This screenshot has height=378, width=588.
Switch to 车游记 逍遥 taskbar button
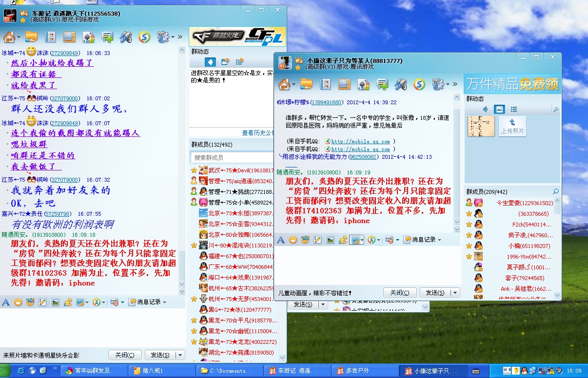tap(297, 371)
